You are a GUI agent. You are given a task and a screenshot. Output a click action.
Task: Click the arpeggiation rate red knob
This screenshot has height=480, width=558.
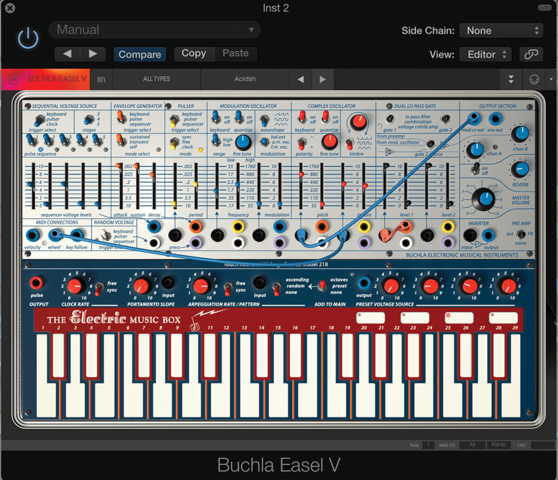[201, 286]
